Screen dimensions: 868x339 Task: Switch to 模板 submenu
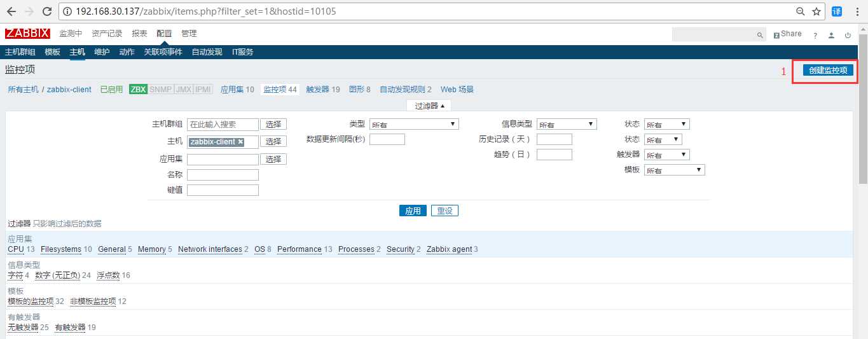[x=53, y=52]
